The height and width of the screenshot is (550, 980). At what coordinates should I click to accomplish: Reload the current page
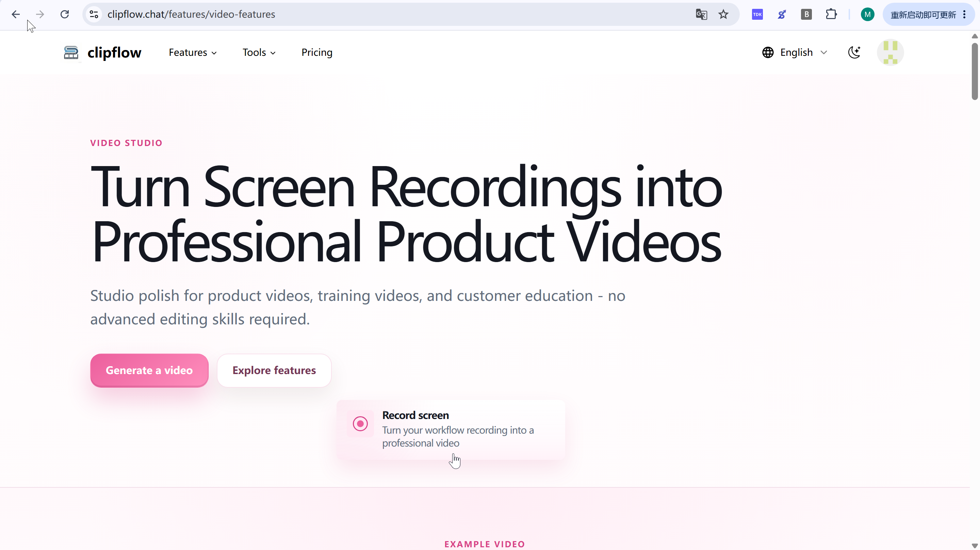[x=65, y=14]
